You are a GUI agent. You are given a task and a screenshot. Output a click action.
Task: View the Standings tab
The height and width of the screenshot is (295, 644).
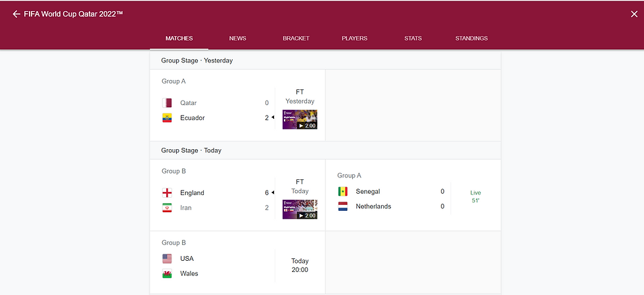click(x=471, y=39)
